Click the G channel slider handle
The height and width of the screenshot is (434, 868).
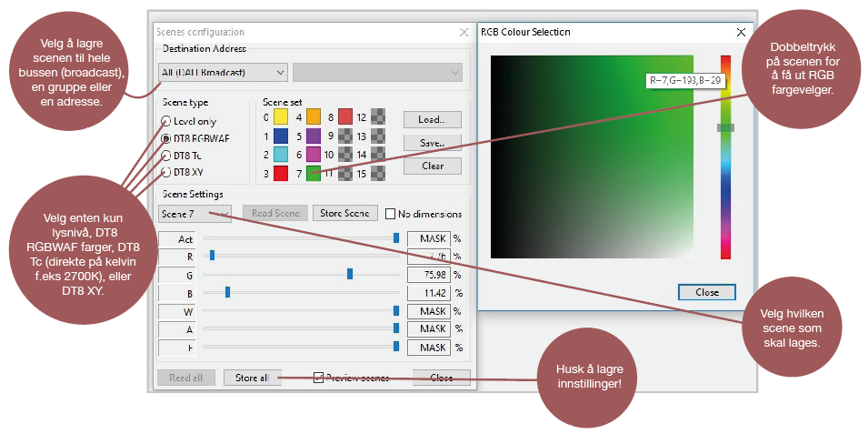tap(349, 274)
